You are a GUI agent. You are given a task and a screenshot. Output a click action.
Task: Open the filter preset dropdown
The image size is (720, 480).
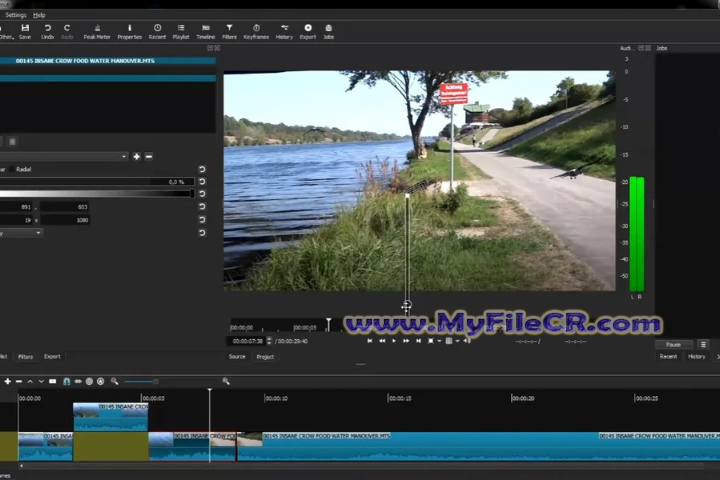coord(64,157)
